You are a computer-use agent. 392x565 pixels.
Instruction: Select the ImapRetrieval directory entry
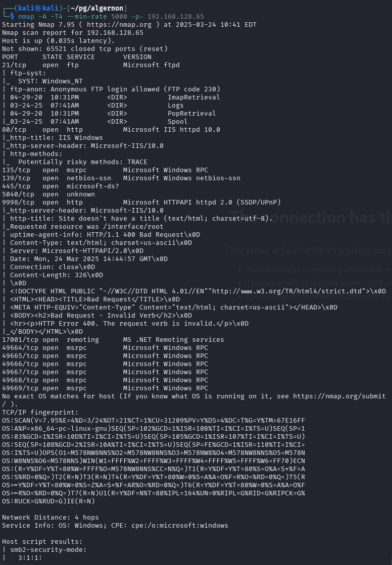tap(193, 97)
